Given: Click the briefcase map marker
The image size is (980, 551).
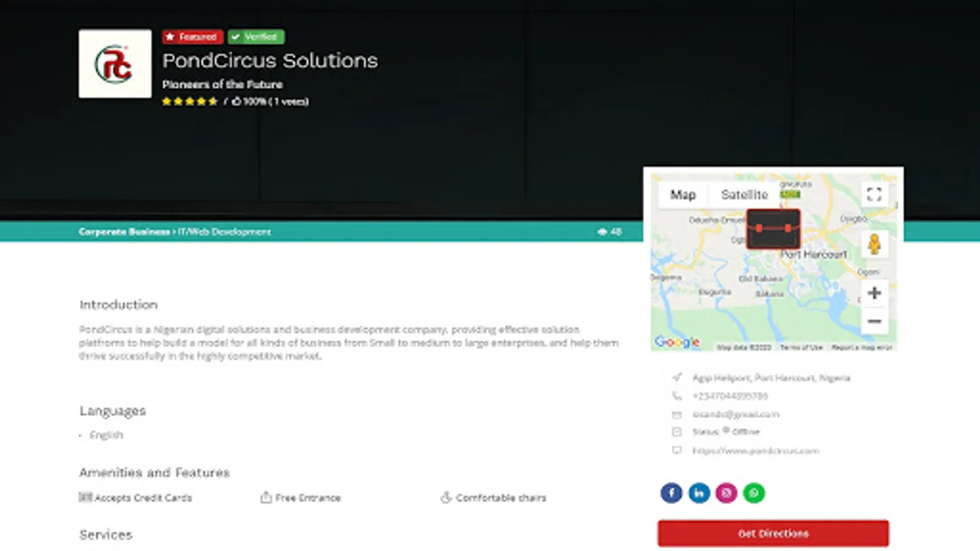Looking at the screenshot, I should click(x=773, y=228).
